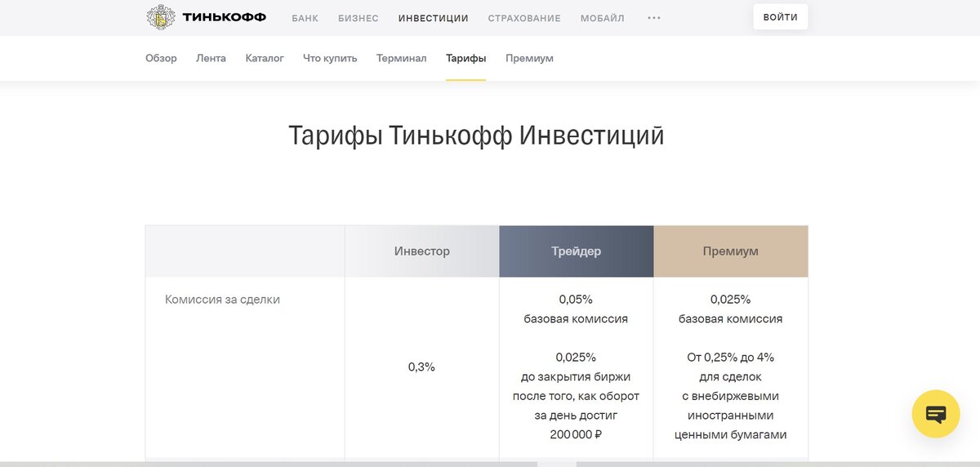Click the Трейдер tariff column header
This screenshot has width=980, height=467.
577,251
